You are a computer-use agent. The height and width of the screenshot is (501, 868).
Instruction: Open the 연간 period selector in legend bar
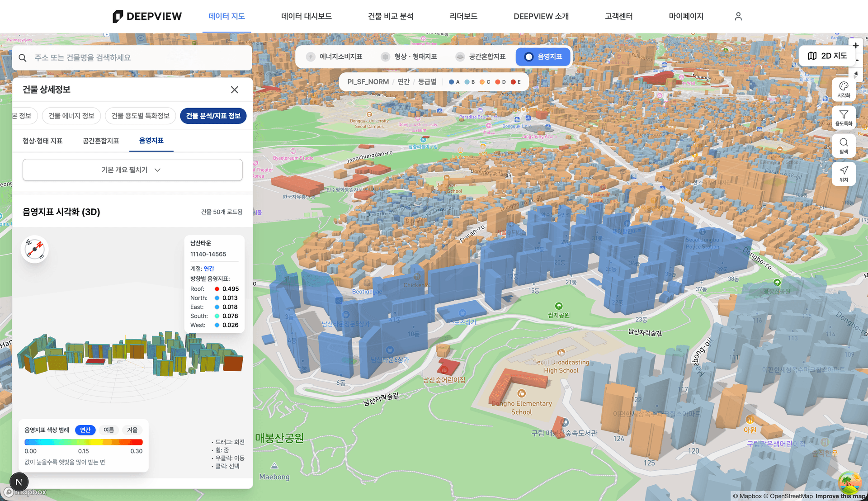[403, 82]
